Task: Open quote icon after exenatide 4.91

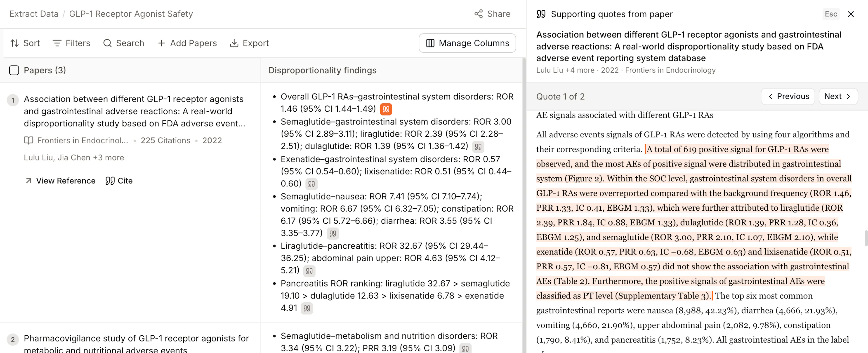Action: [x=307, y=308]
